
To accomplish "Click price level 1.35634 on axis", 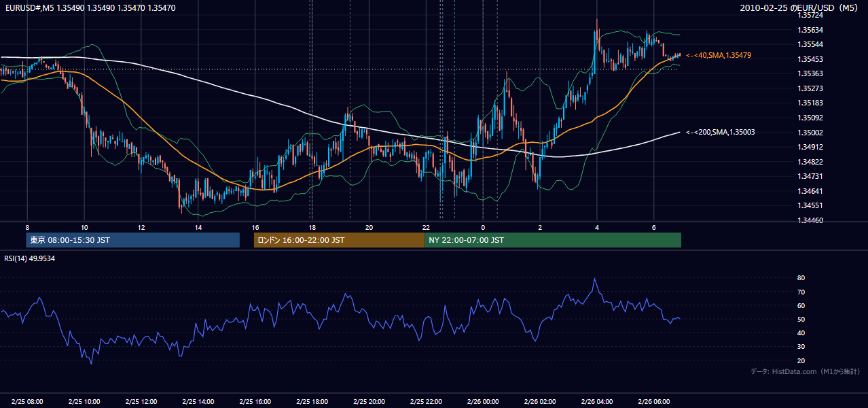I will pos(810,30).
